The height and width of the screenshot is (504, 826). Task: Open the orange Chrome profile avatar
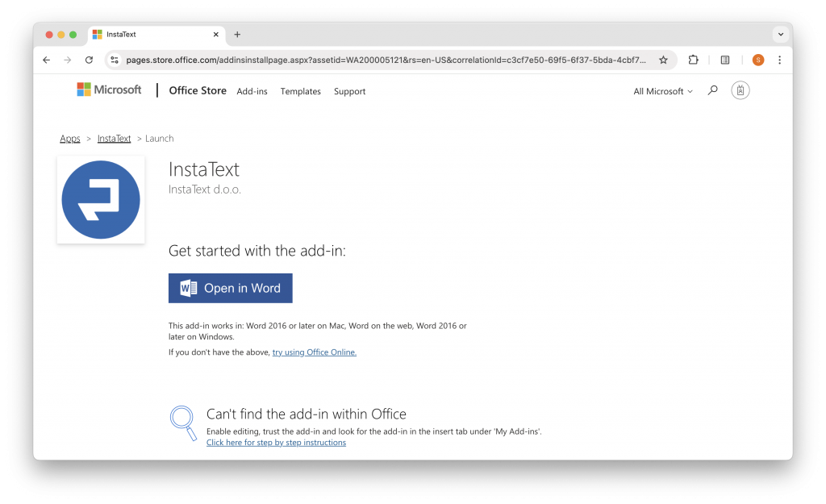[758, 60]
